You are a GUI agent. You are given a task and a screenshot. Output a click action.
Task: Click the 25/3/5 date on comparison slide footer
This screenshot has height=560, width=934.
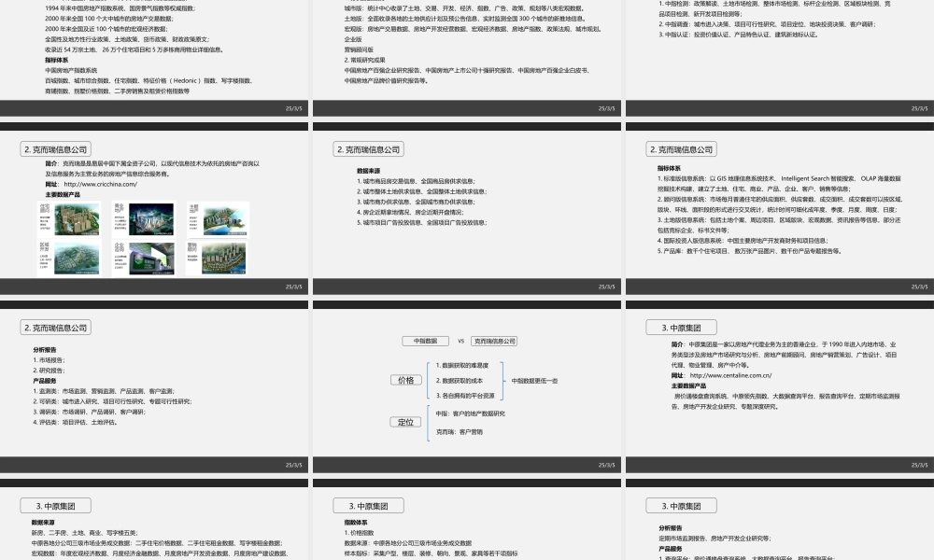(x=606, y=466)
